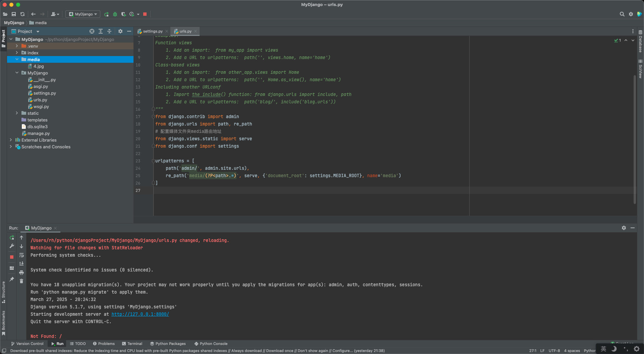
Task: Open Terminal tool window
Action: tap(132, 344)
